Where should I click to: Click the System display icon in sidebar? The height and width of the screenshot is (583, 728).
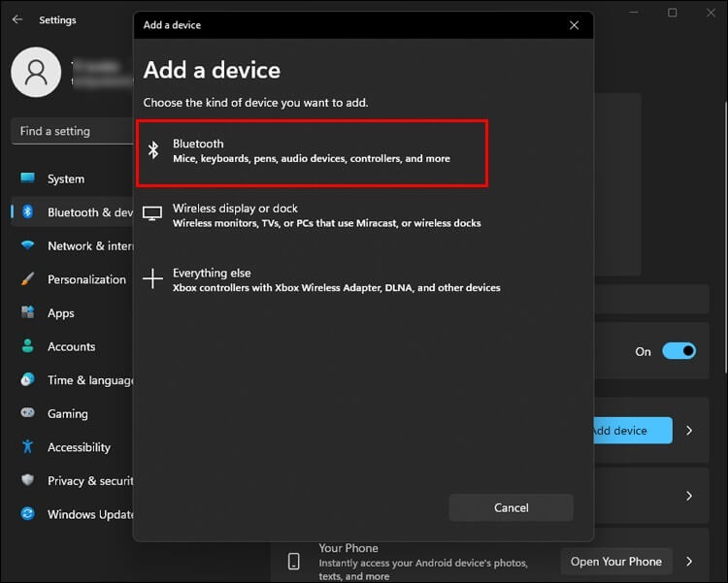coord(27,178)
